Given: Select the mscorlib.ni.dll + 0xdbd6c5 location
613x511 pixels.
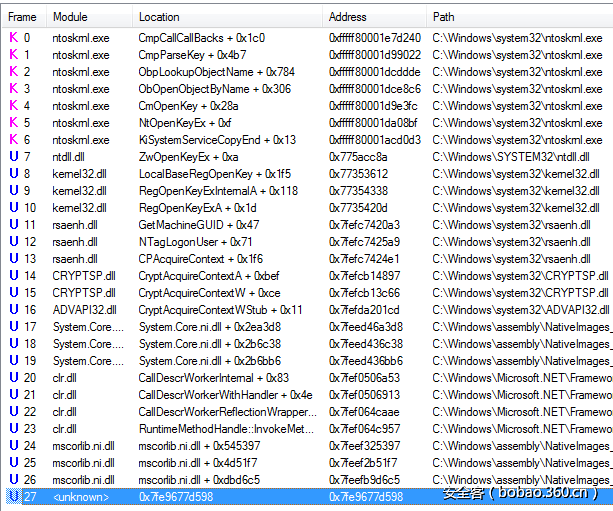Looking at the screenshot, I should click(199, 480).
